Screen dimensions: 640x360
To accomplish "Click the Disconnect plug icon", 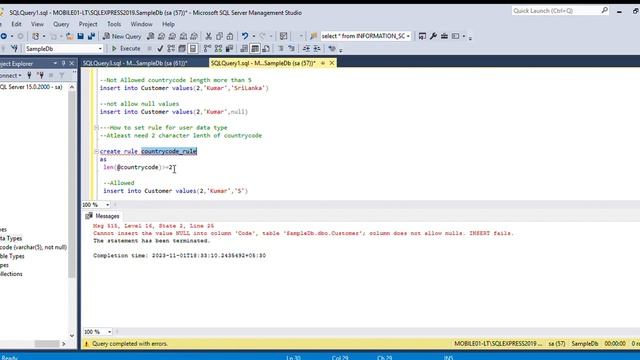I will click(40, 75).
